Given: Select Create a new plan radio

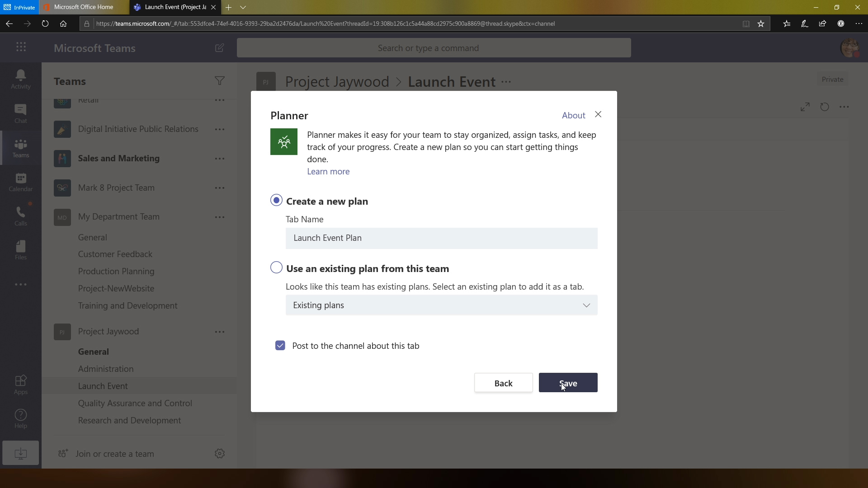Looking at the screenshot, I should 276,200.
